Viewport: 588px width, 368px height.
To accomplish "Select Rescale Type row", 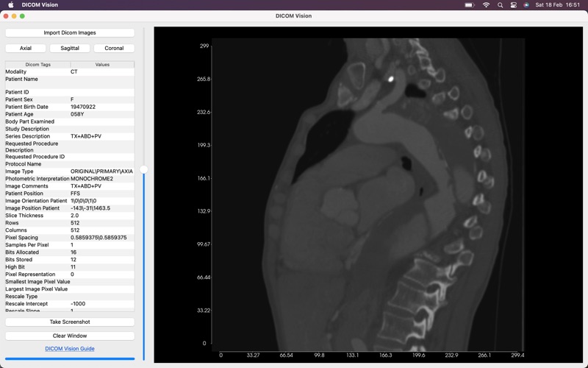I will (x=70, y=297).
